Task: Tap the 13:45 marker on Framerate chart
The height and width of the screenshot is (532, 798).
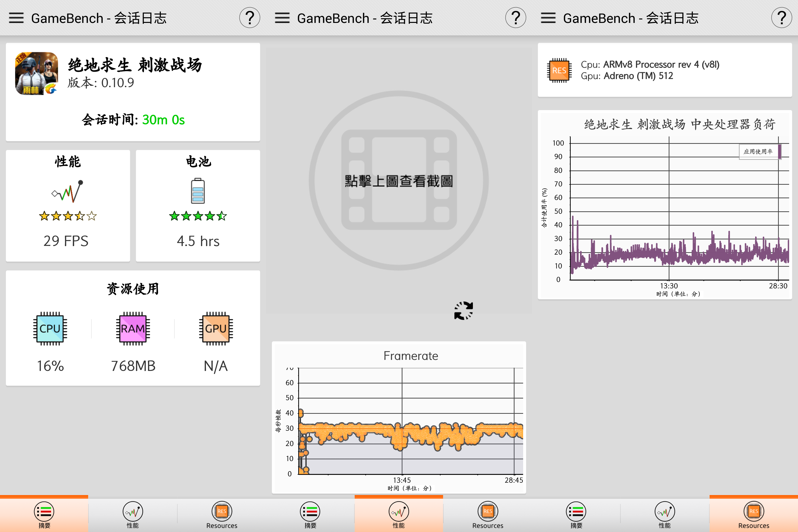Action: 402,480
